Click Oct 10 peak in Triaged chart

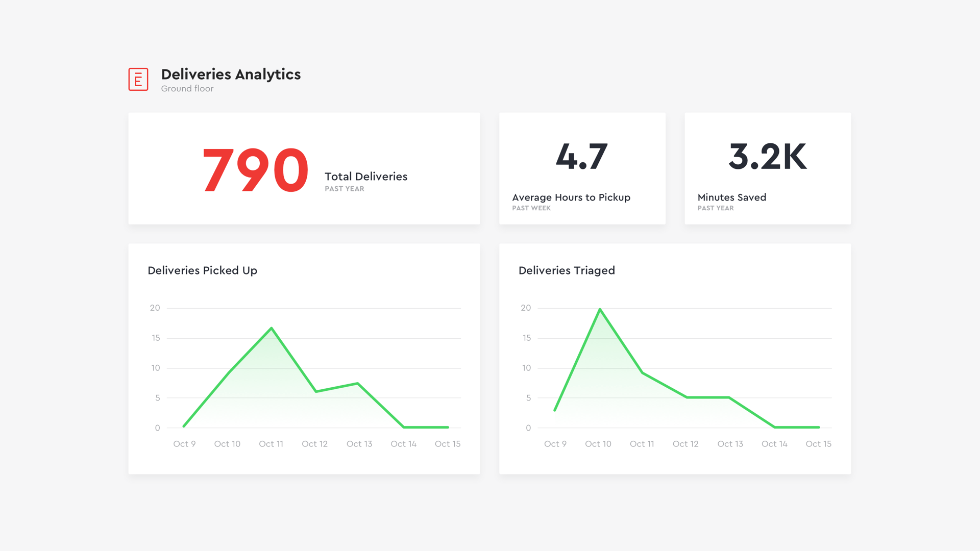(600, 309)
